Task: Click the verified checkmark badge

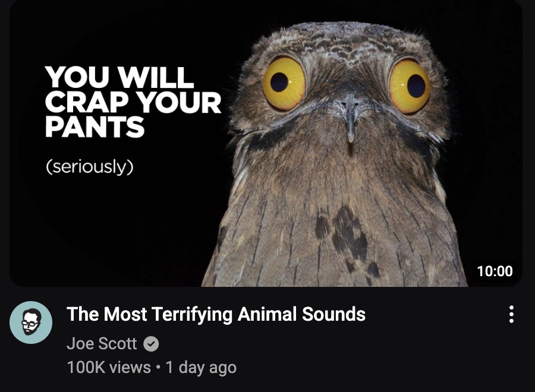Action: pyautogui.click(x=151, y=344)
